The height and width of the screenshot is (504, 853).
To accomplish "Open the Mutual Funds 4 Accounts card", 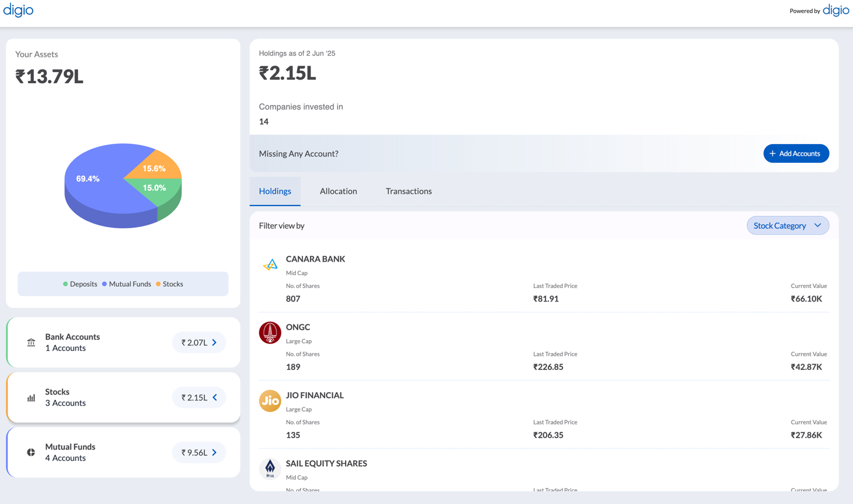I will click(123, 452).
